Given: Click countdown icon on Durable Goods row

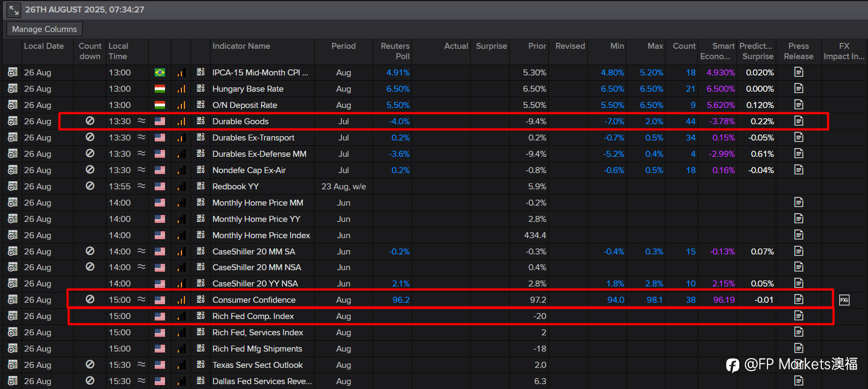Looking at the screenshot, I should coord(90,121).
